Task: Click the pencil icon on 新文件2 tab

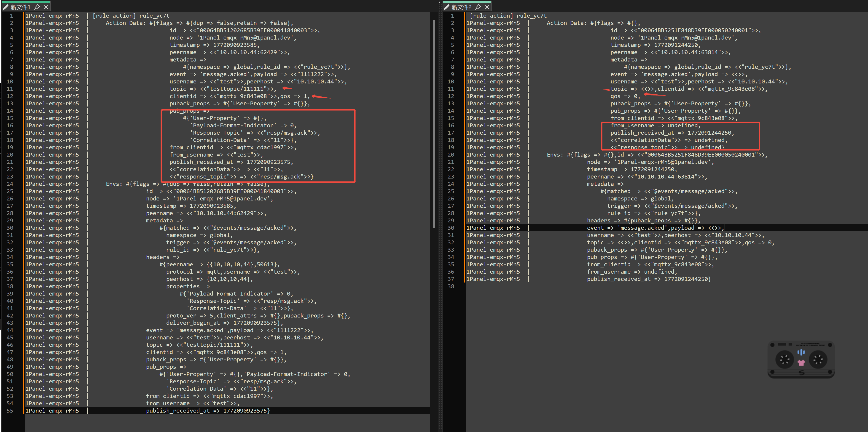Action: 447,7
